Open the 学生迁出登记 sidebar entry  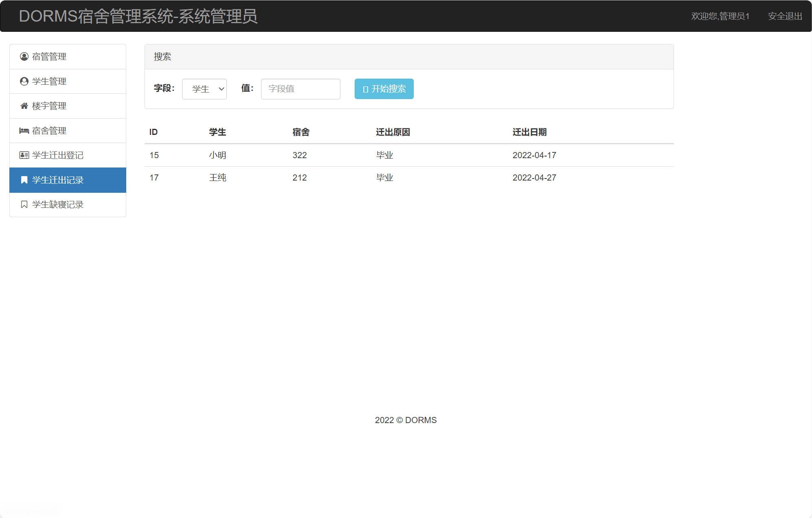coord(58,155)
